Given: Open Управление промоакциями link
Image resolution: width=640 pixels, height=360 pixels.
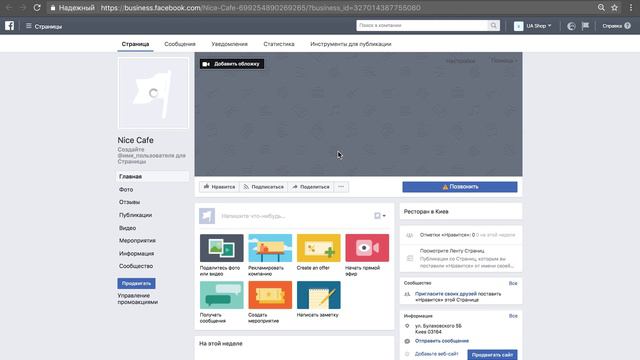Looking at the screenshot, I should point(138,299).
